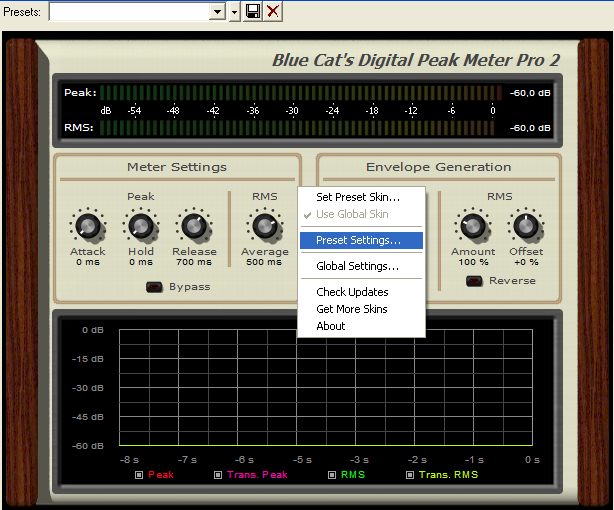
Task: Click the Average value 500 ms
Action: 264,262
